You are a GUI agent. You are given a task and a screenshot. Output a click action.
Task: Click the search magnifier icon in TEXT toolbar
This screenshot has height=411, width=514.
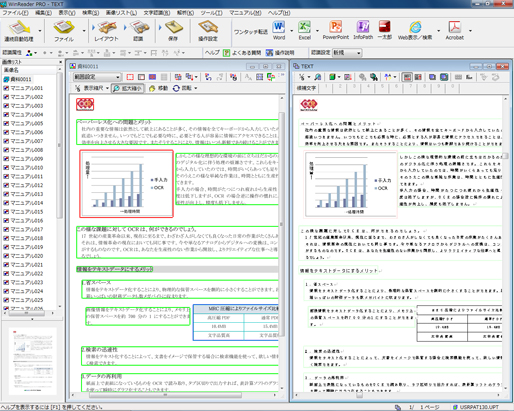[x=318, y=77]
